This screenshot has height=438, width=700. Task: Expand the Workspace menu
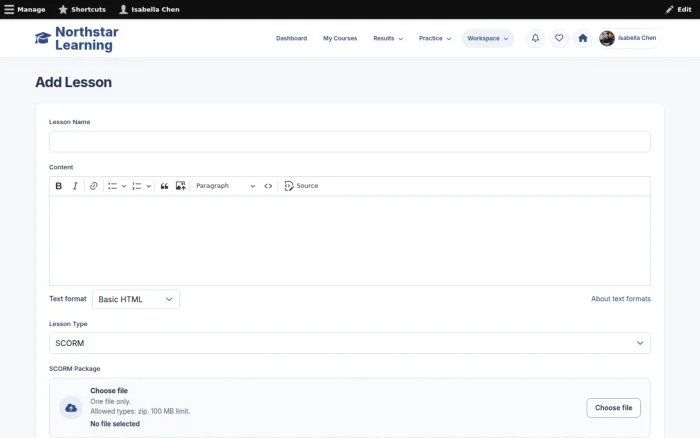click(x=488, y=38)
